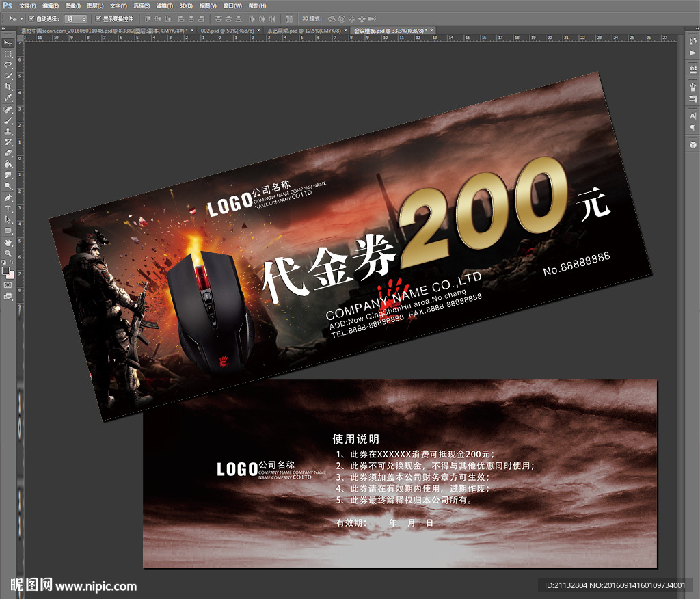Choose the 3D Rotate mode icon
Screen dimensions: 700x599
[332, 18]
